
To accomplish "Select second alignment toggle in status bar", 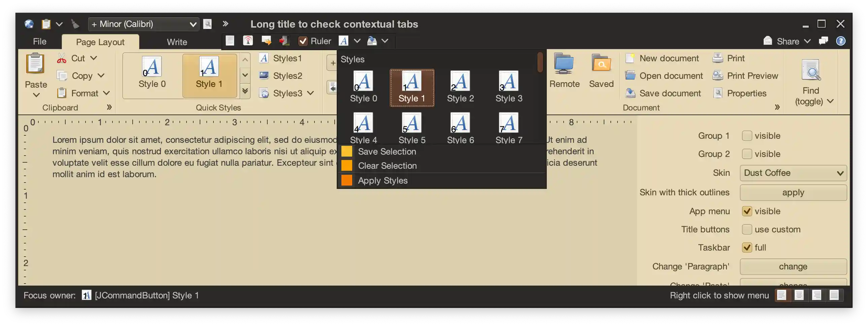I will 799,296.
